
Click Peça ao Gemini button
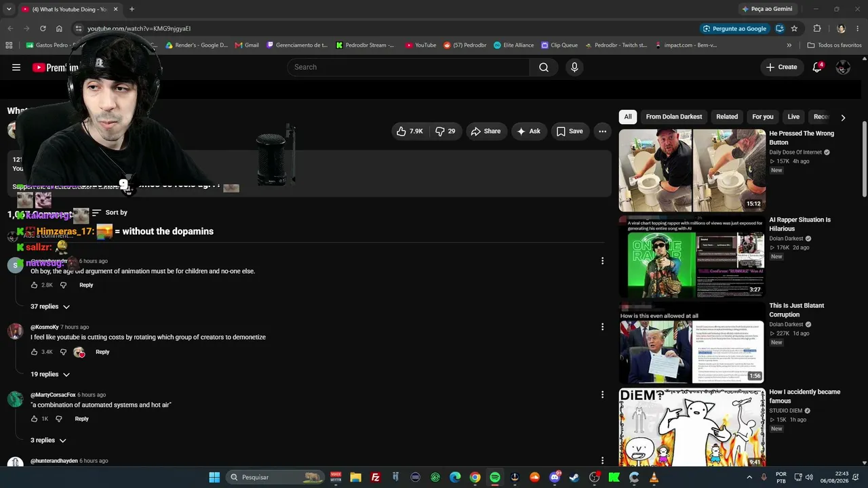pyautogui.click(x=767, y=9)
